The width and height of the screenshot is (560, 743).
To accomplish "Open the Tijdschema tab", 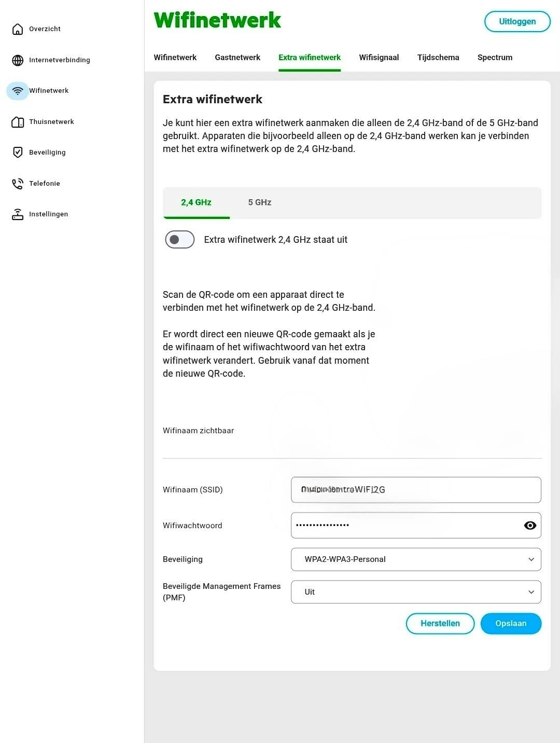I will click(x=438, y=58).
